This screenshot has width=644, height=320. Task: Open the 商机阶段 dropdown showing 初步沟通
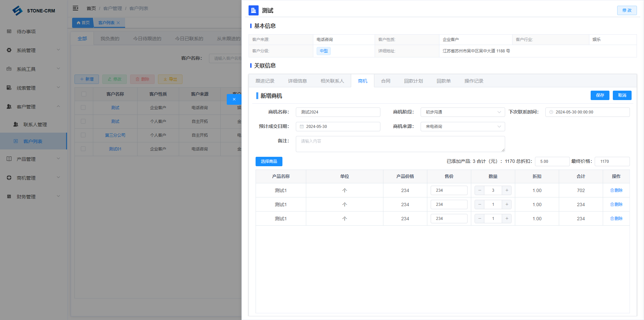(x=463, y=112)
